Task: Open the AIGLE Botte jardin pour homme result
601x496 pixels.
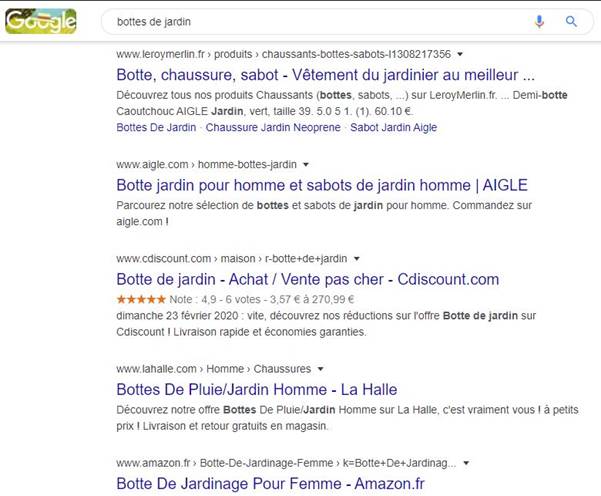Action: [x=322, y=185]
